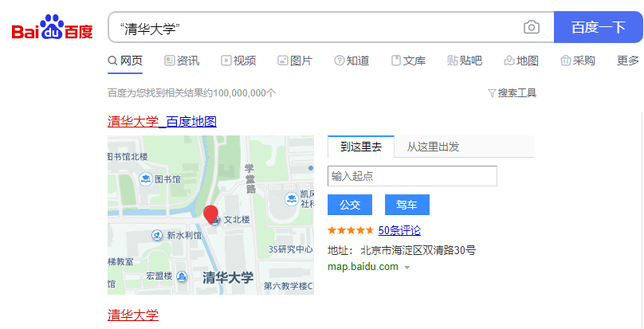Switch to 从这里出发 tab

(433, 147)
